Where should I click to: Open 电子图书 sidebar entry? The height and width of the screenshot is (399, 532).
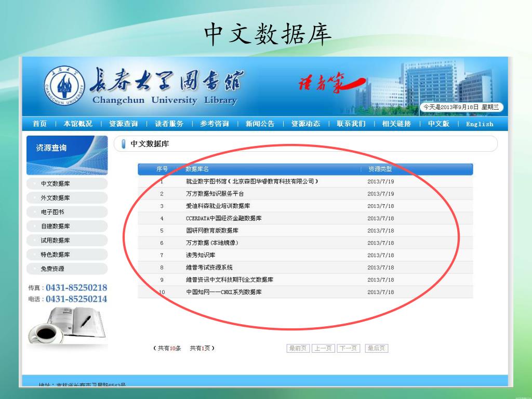coord(67,212)
